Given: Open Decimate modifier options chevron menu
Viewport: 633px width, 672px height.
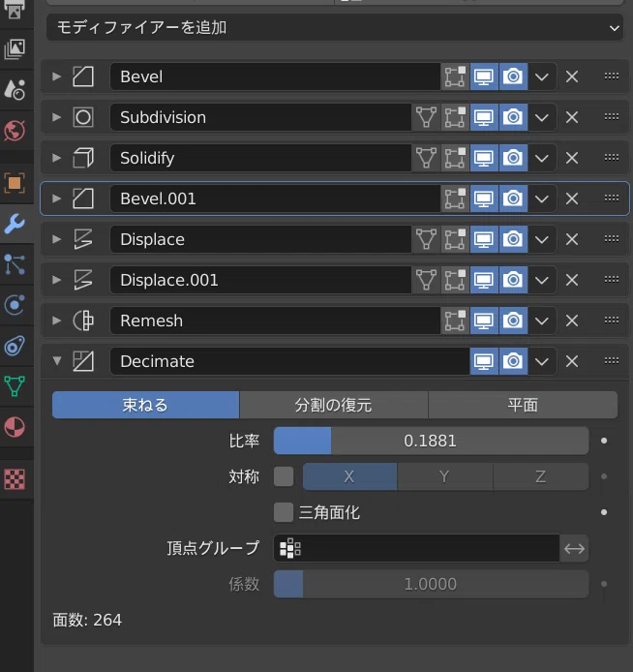Looking at the screenshot, I should [542, 361].
